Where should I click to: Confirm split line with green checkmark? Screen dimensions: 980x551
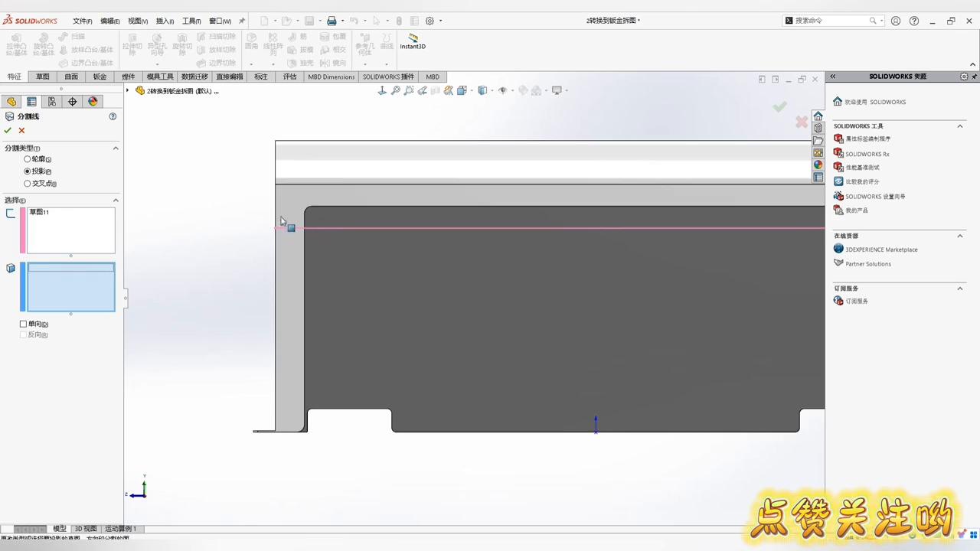[x=8, y=131]
